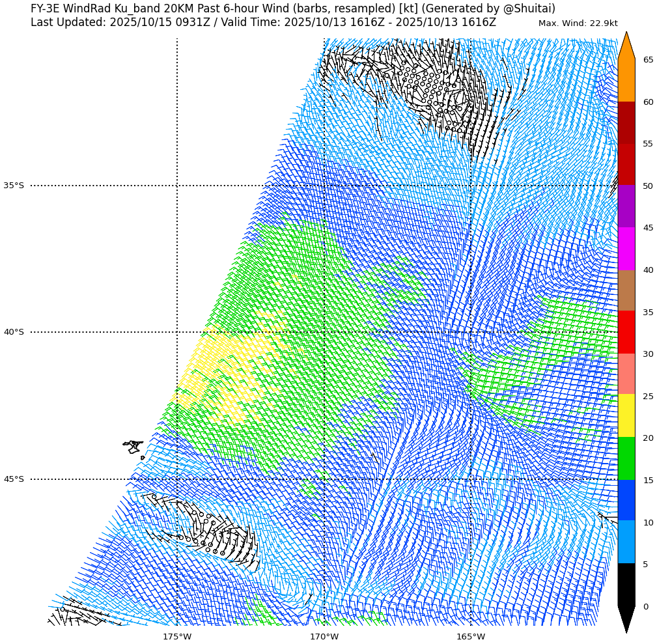Click the 170°W longitude axis label

(324, 636)
